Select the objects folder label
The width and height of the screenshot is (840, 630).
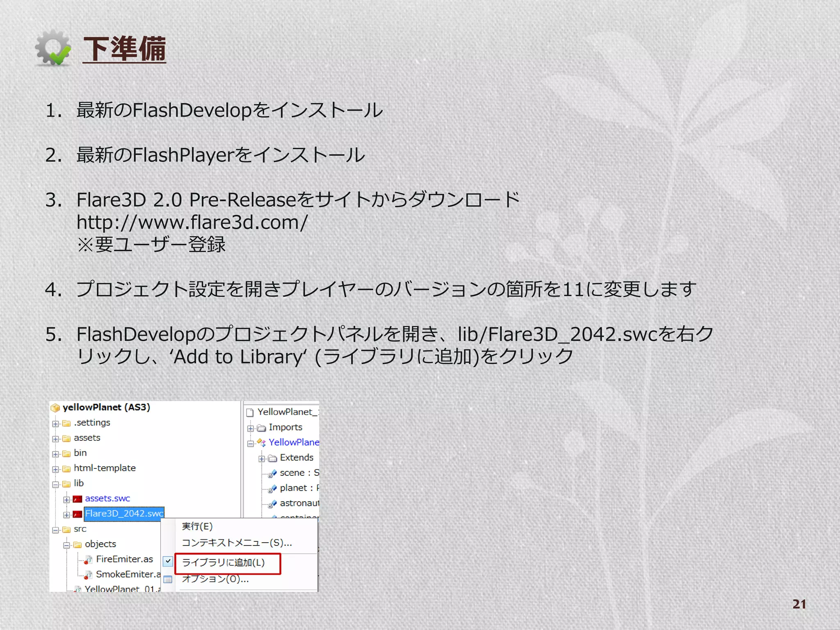100,544
